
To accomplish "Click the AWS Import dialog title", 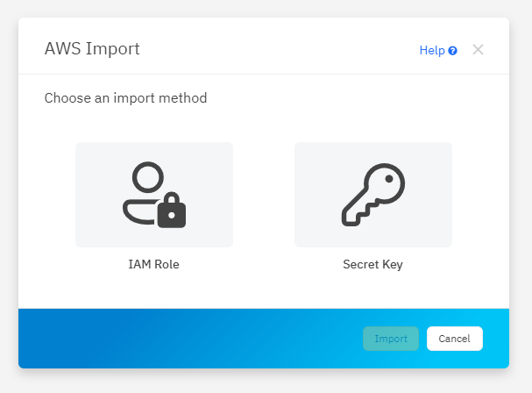I will click(92, 48).
